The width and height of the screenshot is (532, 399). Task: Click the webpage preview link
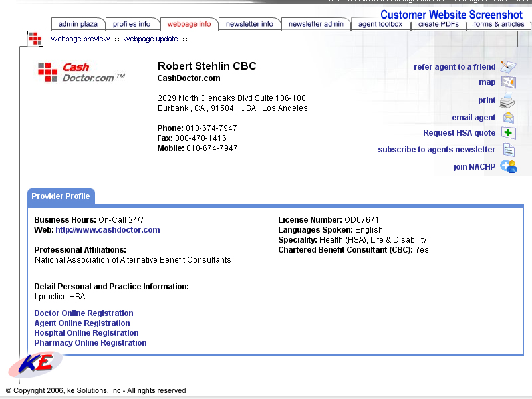click(x=80, y=39)
